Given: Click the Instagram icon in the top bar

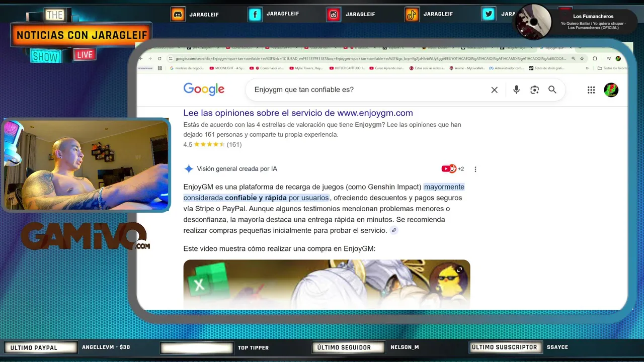Looking at the screenshot, I should tap(334, 15).
